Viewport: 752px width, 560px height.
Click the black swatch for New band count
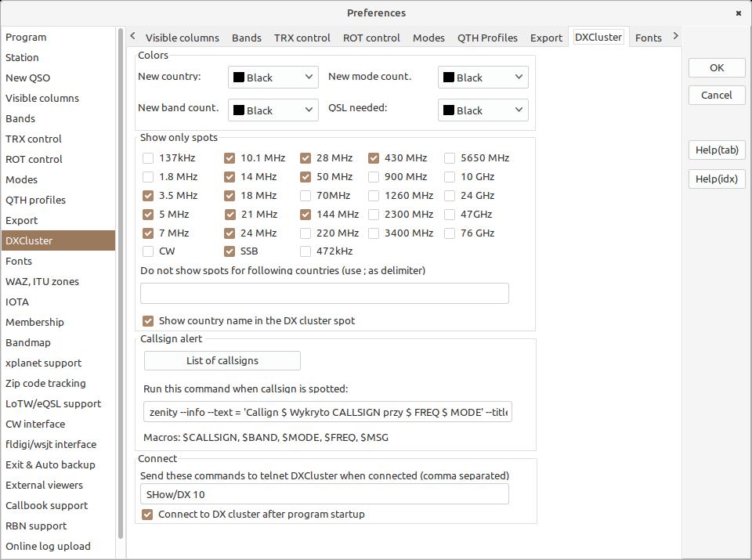click(x=239, y=110)
